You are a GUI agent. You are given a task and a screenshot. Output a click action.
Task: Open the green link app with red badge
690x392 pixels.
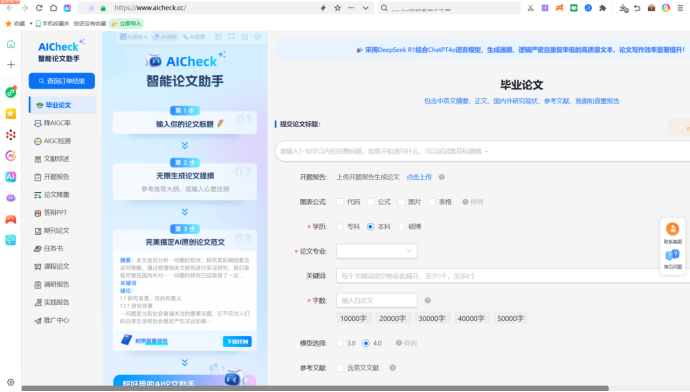11,92
